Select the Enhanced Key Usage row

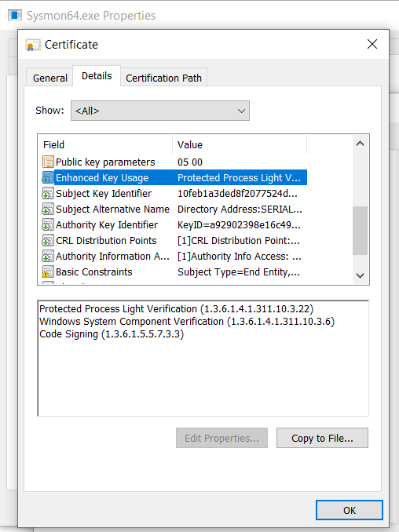coord(174,177)
